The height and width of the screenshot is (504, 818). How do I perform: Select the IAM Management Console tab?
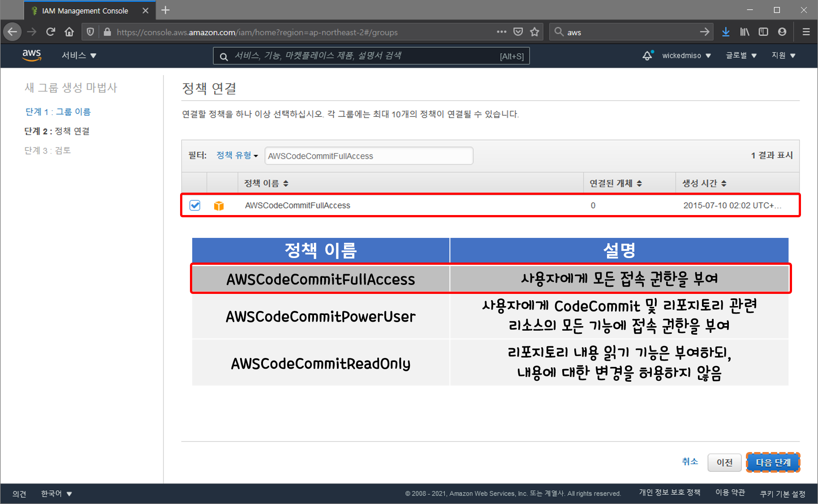point(90,11)
